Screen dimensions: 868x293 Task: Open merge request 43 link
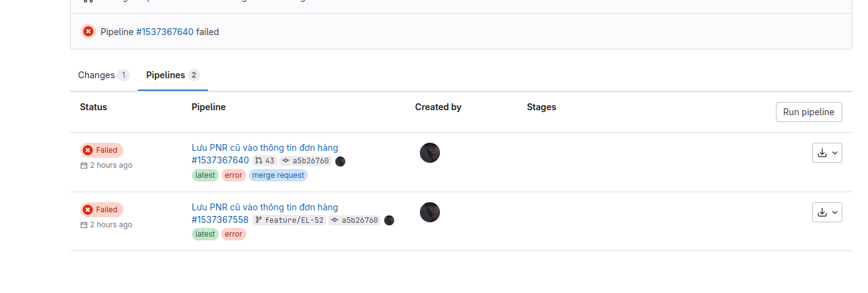click(x=270, y=161)
